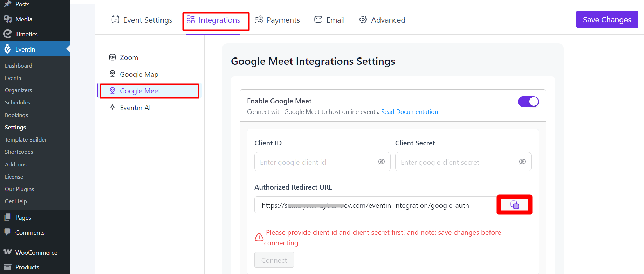The image size is (644, 274).
Task: Open the Shortcodes submenu link
Action: [x=19, y=152]
